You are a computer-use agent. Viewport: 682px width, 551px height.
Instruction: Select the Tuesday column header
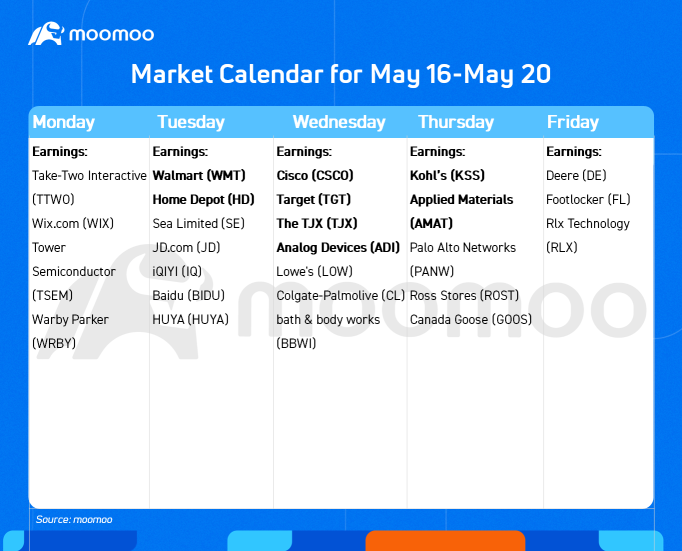(191, 122)
